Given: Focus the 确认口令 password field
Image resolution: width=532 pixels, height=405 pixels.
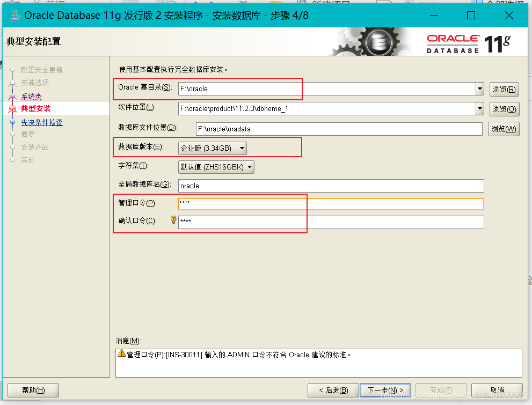Looking at the screenshot, I should (x=331, y=222).
